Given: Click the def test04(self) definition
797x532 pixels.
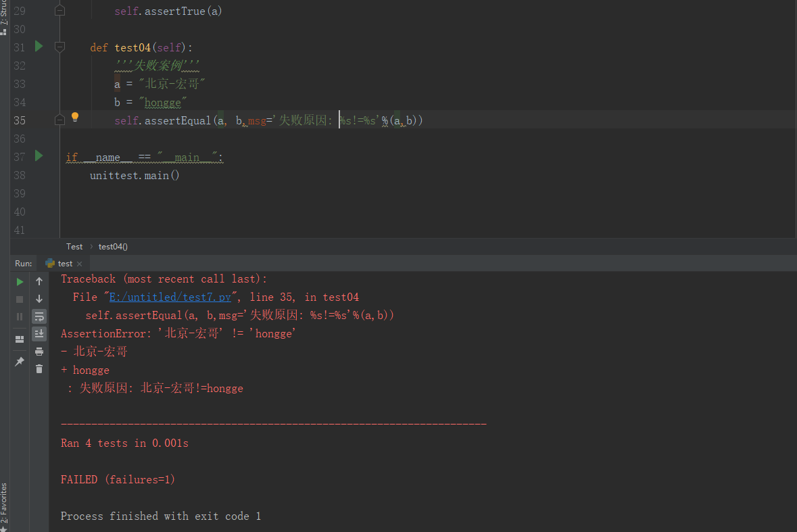Looking at the screenshot, I should pyautogui.click(x=141, y=47).
